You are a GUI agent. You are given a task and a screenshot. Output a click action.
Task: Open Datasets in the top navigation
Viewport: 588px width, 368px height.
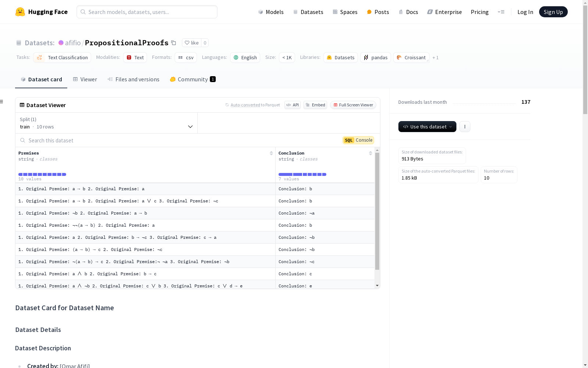coord(308,12)
